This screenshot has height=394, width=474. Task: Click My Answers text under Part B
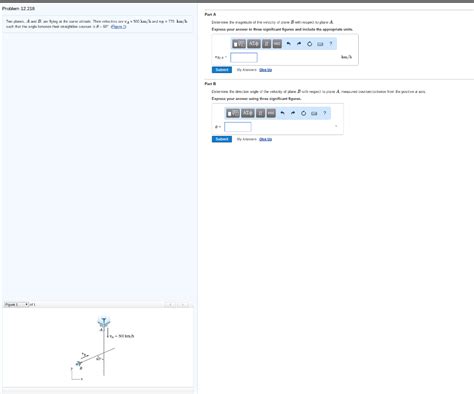247,139
